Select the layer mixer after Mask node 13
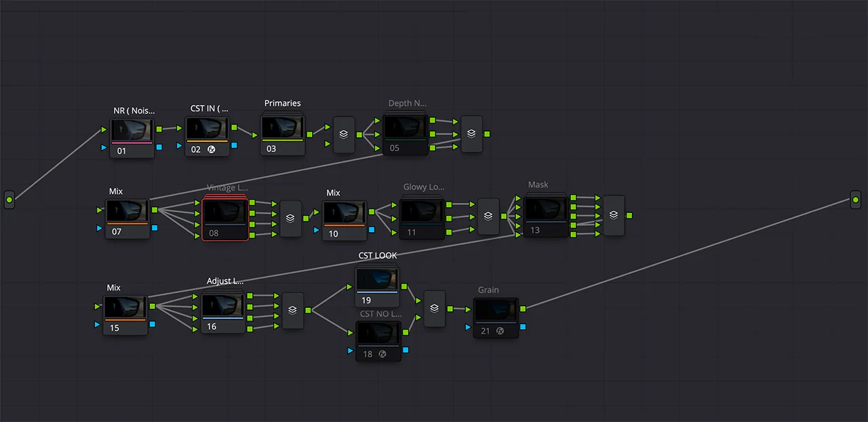The image size is (868, 422). (x=614, y=215)
